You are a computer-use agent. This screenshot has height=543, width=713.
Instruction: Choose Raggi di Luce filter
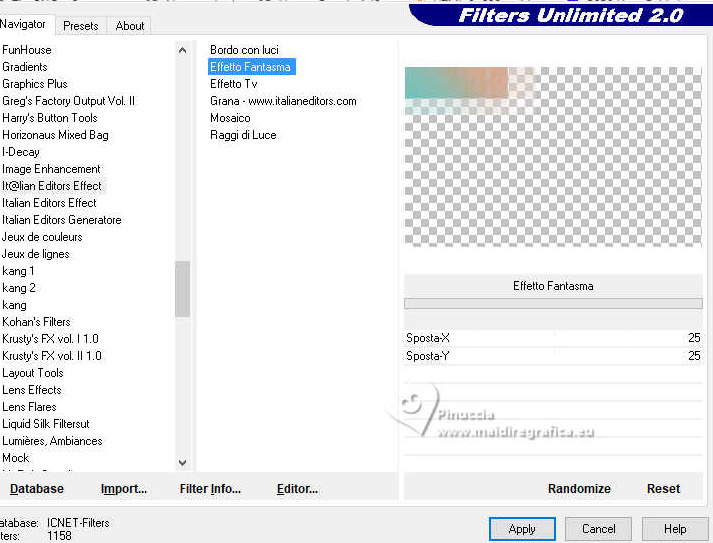pyautogui.click(x=243, y=135)
